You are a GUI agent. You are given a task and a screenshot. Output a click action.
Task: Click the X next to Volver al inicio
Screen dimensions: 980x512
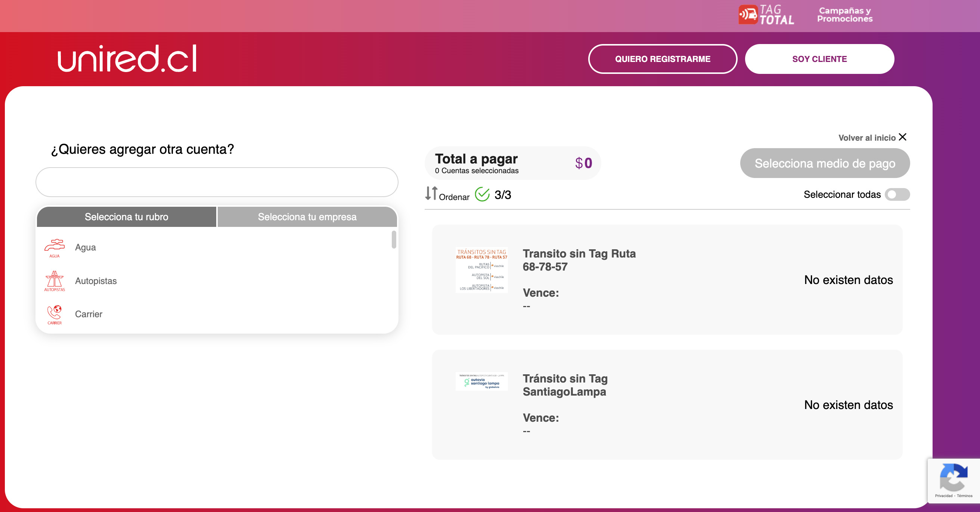902,137
